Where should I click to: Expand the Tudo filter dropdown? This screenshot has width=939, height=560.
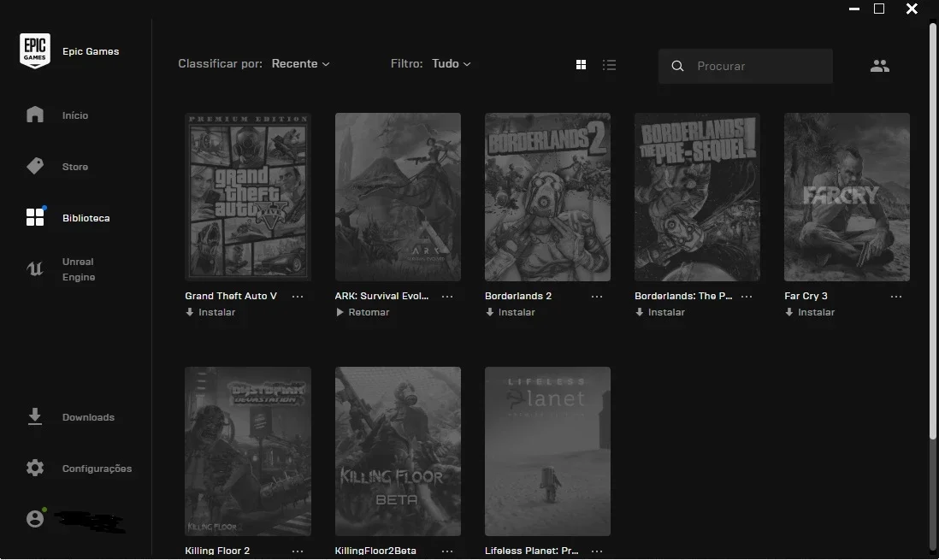(451, 63)
